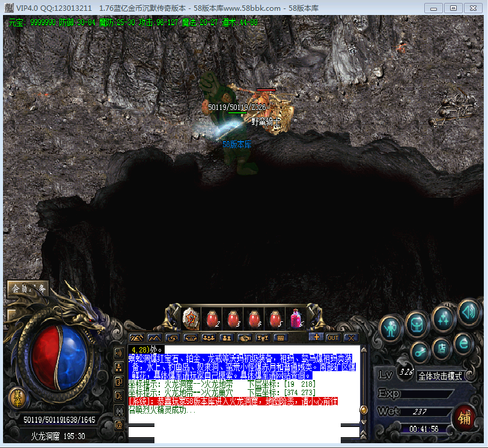Open the backpack inventory round icon
Image resolution: width=488 pixels, height=448 pixels.
click(x=416, y=325)
